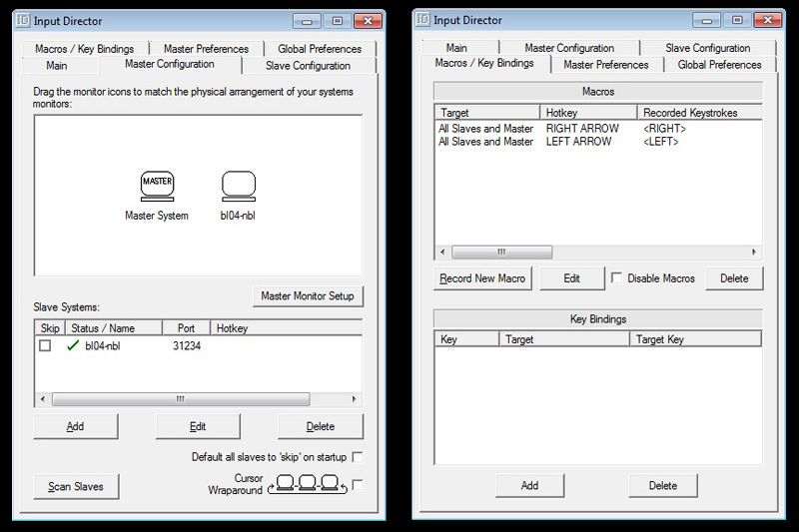
Task: Click the Master Monitor Setup button
Action: tap(308, 296)
